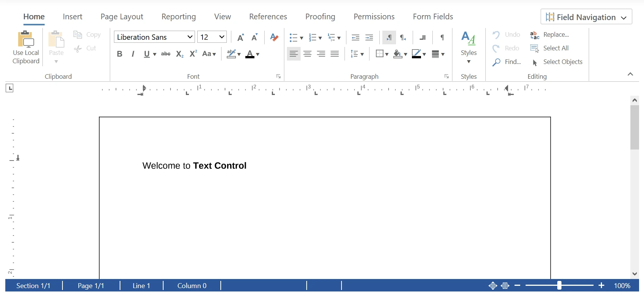The height and width of the screenshot is (293, 644).
Task: Click Redo
Action: tap(506, 48)
